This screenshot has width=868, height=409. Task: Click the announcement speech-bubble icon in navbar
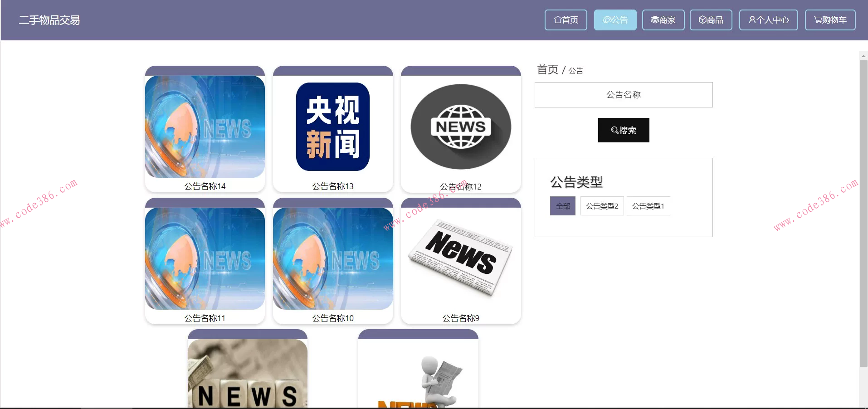pyautogui.click(x=607, y=19)
